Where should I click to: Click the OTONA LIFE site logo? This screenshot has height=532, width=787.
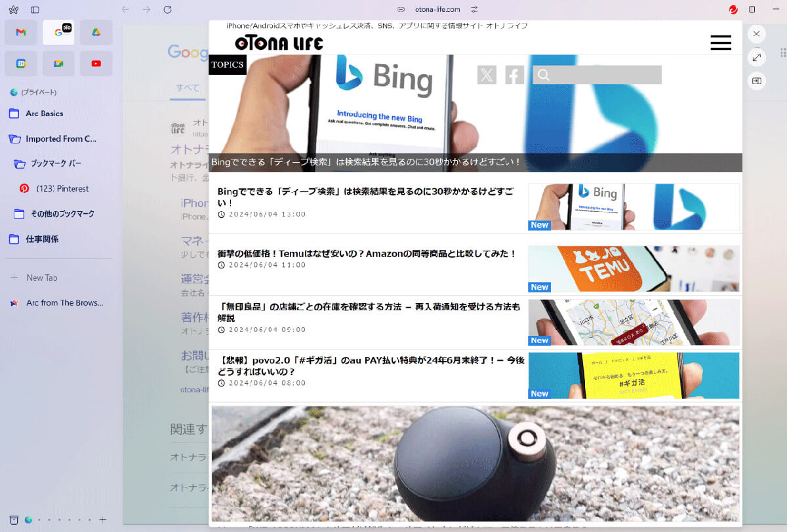click(x=279, y=43)
